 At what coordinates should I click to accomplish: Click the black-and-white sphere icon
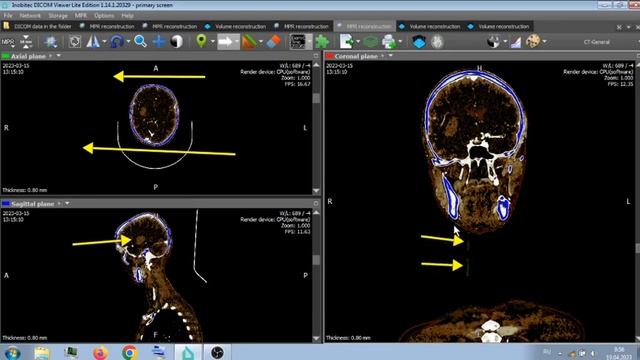pos(493,42)
